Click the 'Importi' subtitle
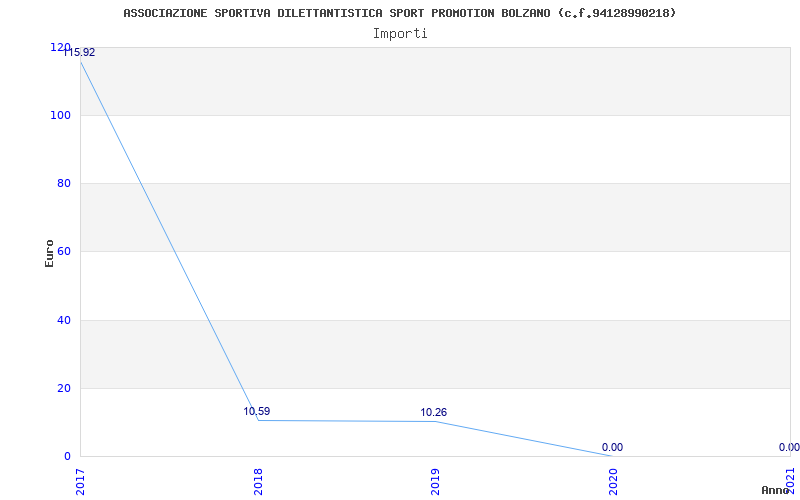Screen dimensions: 800x500 pos(400,34)
